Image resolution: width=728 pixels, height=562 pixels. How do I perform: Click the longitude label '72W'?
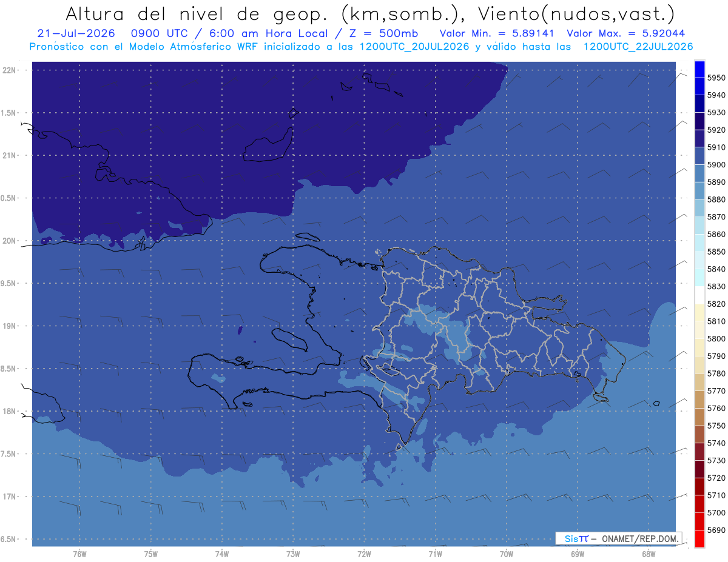click(364, 554)
